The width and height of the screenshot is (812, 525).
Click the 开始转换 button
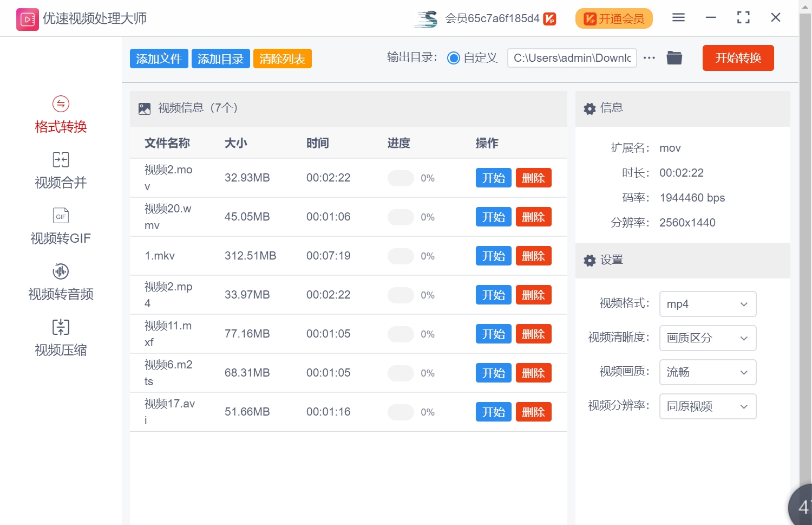click(738, 58)
